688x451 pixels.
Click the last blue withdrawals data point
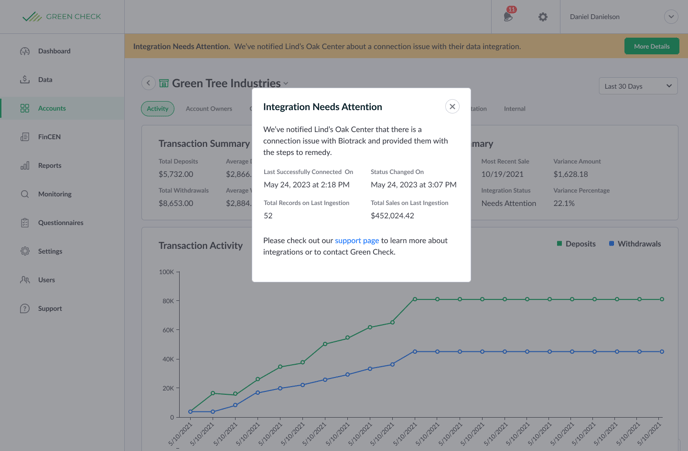click(662, 351)
